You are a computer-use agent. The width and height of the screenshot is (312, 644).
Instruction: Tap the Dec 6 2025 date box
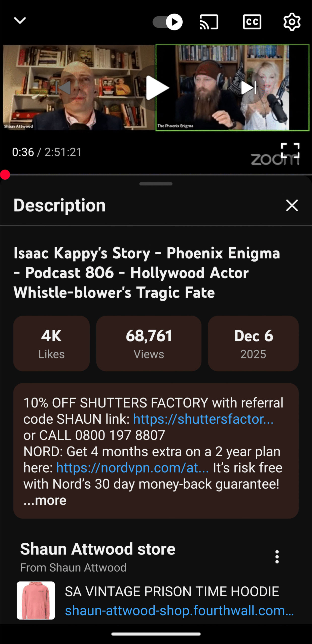pyautogui.click(x=253, y=343)
